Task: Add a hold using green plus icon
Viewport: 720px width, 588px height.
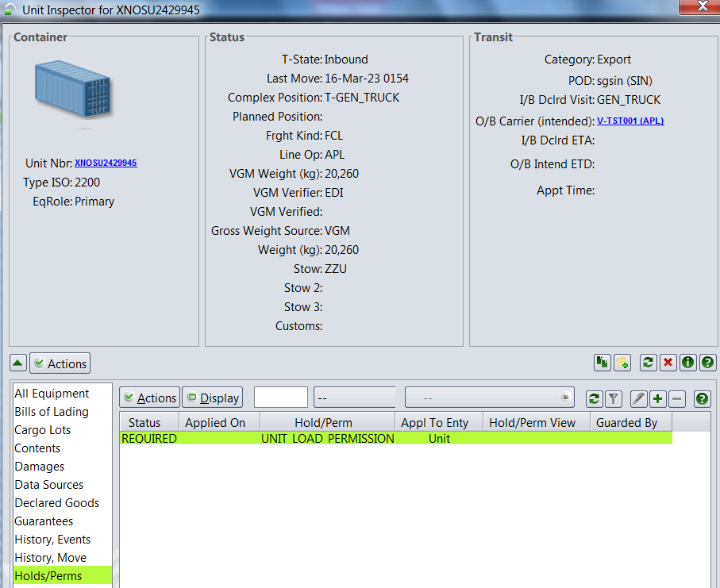Action: tap(657, 398)
